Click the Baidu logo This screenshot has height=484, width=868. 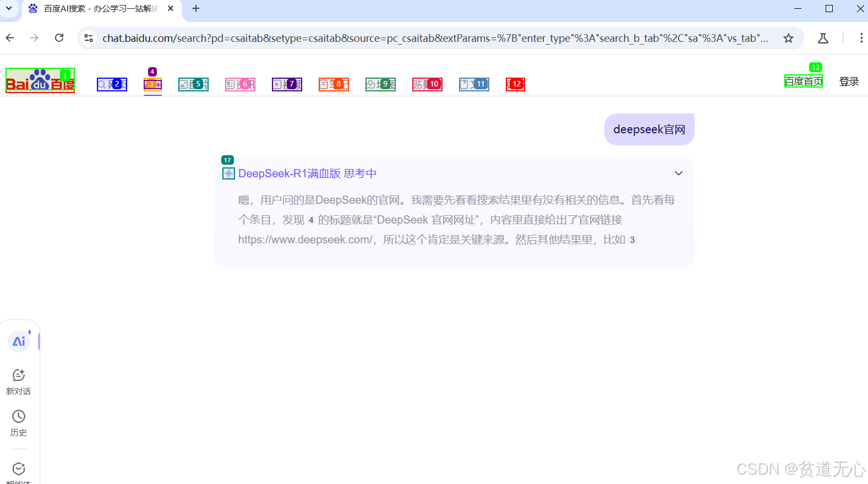pyautogui.click(x=40, y=80)
